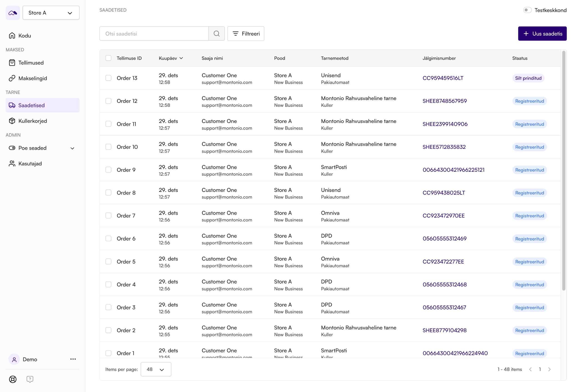581x392 pixels.
Task: Go to Kullerkorjed in the sidebar
Action: tap(32, 121)
